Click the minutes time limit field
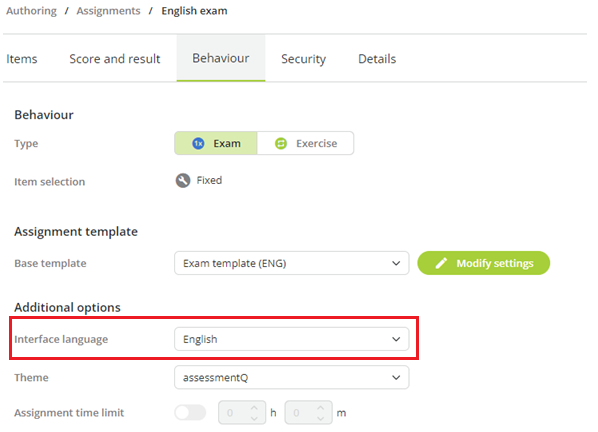The width and height of the screenshot is (598, 432). point(309,413)
